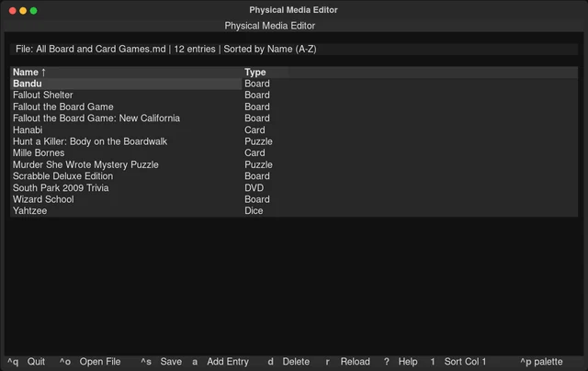The height and width of the screenshot is (371, 588).
Task: Click the Board type cell for Bandu
Action: (257, 84)
